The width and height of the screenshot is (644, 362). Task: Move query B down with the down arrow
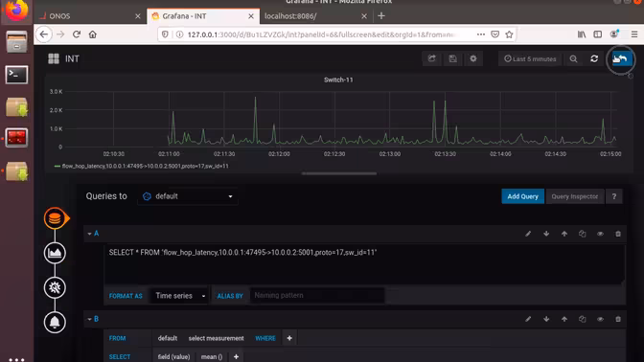click(x=546, y=319)
